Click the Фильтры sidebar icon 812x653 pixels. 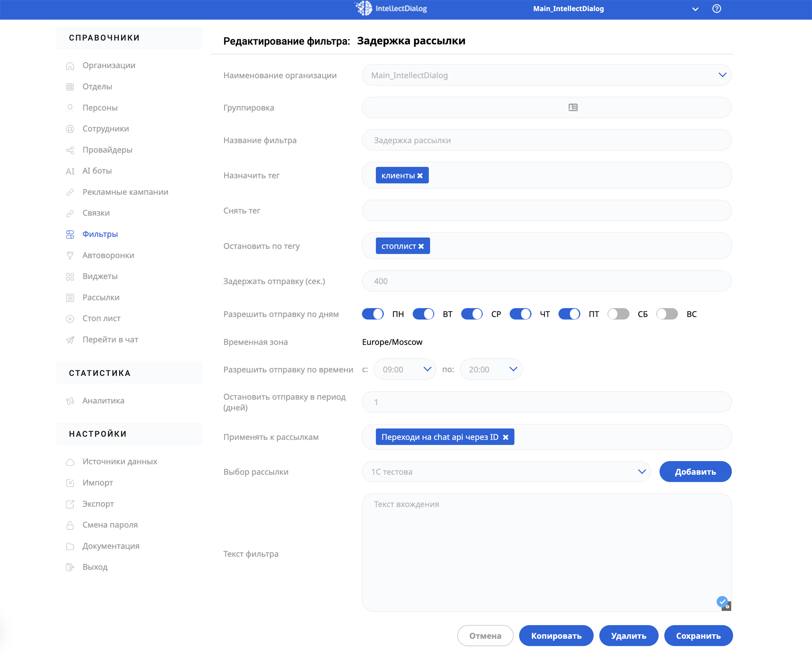(70, 235)
